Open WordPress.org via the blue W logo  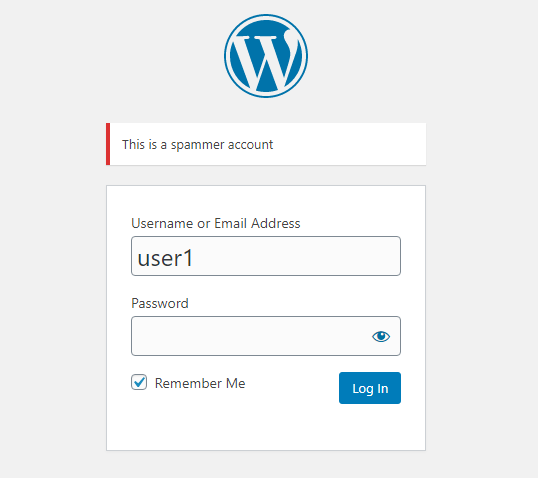click(266, 56)
